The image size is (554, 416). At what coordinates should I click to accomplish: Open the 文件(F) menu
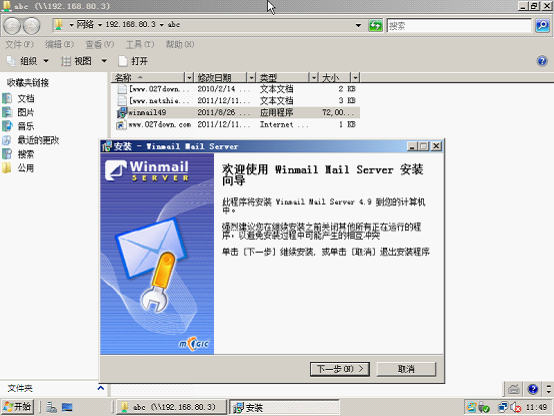point(19,44)
